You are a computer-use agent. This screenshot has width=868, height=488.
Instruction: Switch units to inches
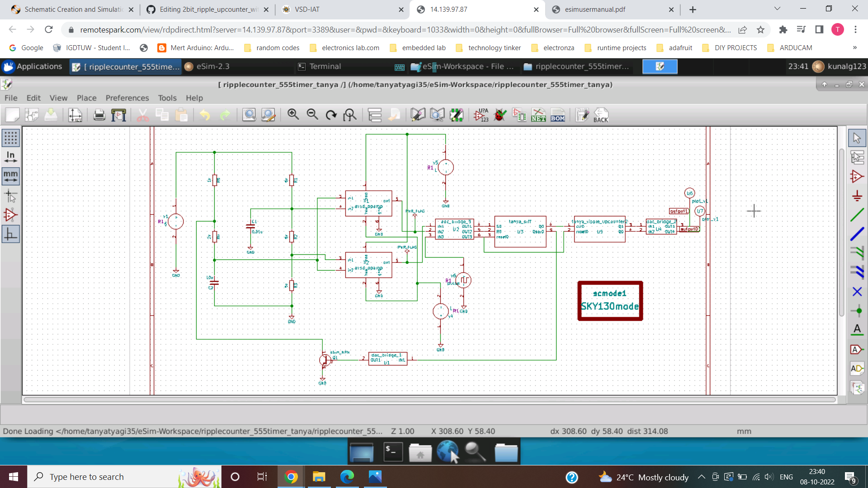tap(10, 157)
